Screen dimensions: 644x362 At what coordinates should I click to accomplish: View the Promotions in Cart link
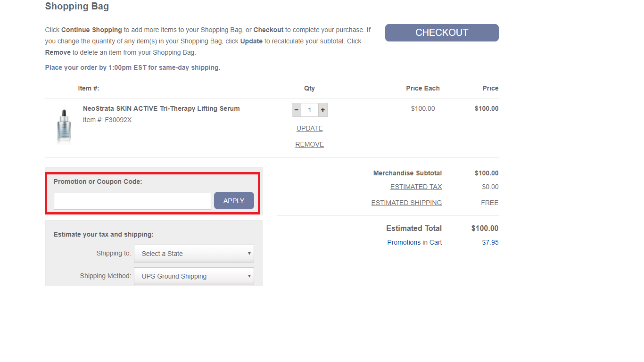click(415, 242)
